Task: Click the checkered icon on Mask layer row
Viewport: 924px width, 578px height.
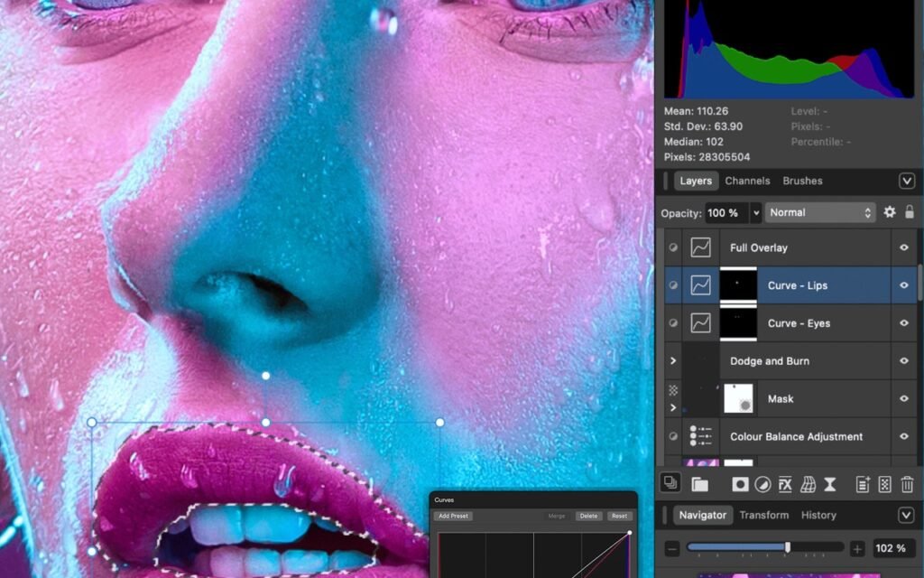Action: (x=673, y=390)
